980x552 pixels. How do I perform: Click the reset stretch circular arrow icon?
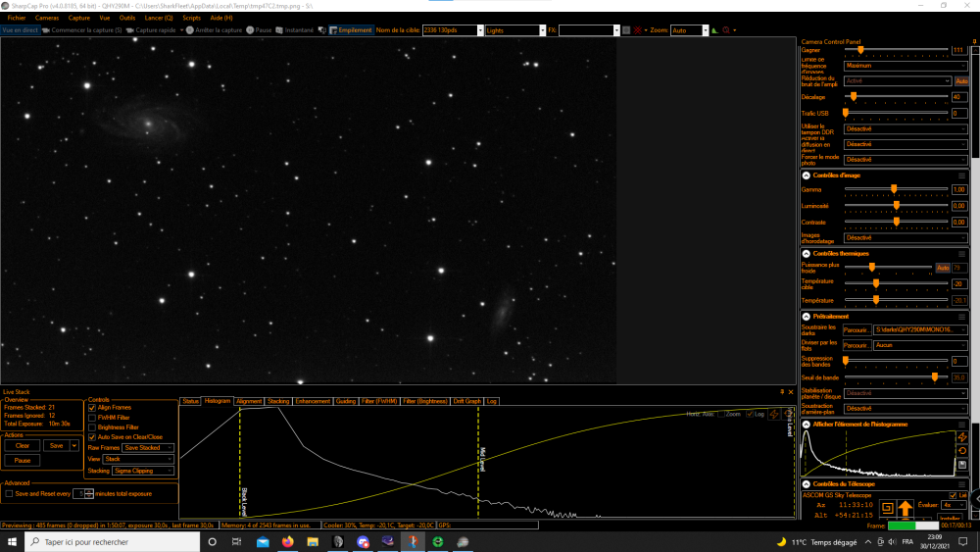tap(962, 451)
